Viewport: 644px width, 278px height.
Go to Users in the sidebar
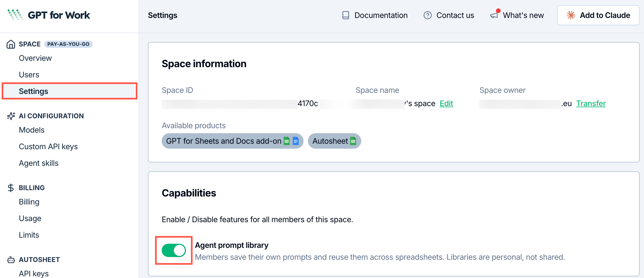[29, 75]
